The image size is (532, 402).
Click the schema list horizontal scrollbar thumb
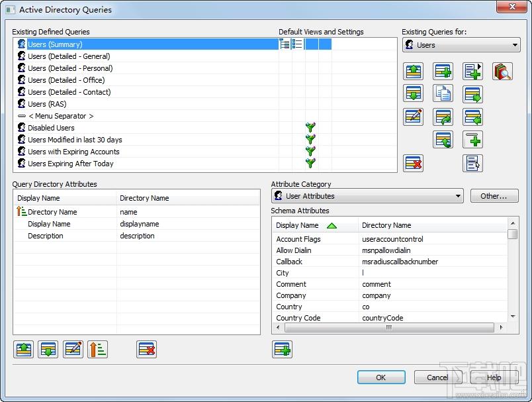(x=389, y=327)
